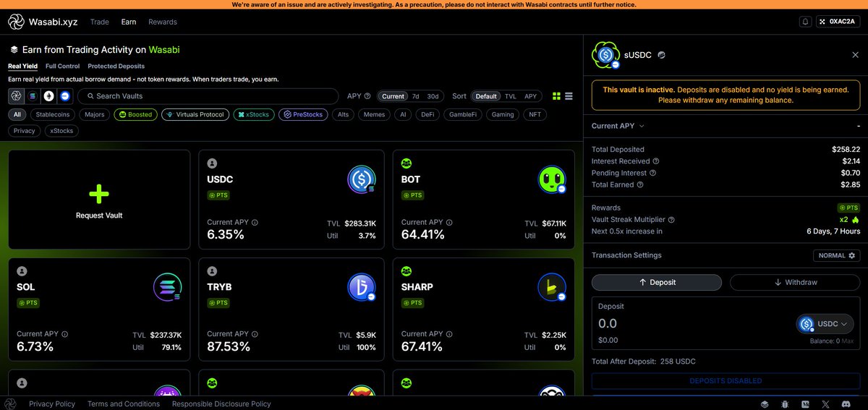Open Terms and Conditions link

(124, 403)
